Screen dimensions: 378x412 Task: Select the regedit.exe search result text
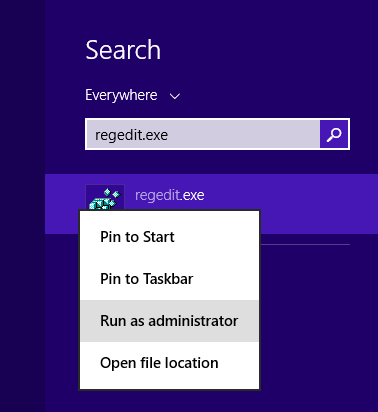[x=169, y=195]
